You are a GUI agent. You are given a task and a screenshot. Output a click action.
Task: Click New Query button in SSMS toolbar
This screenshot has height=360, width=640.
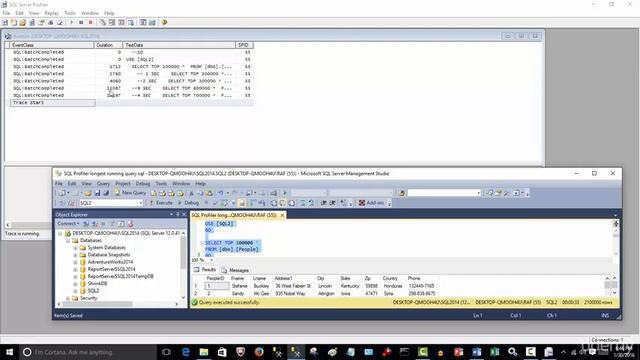pyautogui.click(x=130, y=193)
